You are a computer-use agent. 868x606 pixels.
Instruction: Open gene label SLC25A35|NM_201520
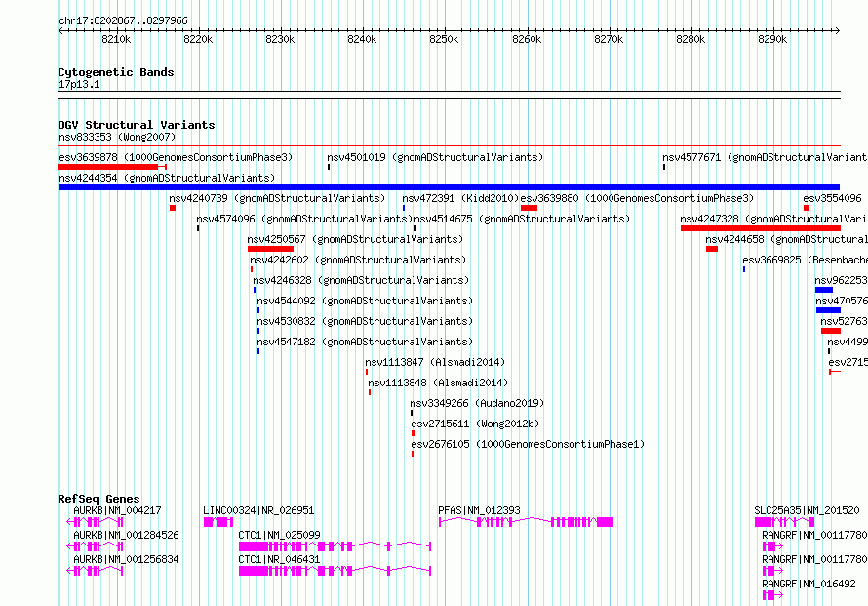pos(807,510)
